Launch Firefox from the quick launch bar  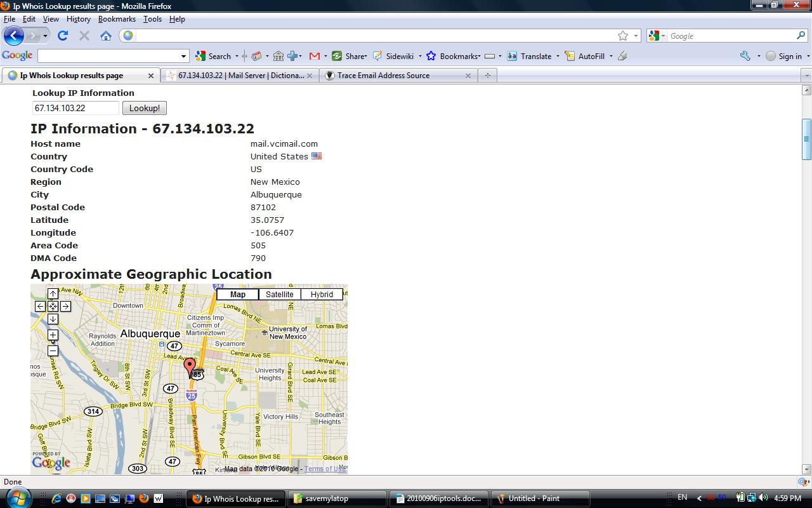point(144,498)
